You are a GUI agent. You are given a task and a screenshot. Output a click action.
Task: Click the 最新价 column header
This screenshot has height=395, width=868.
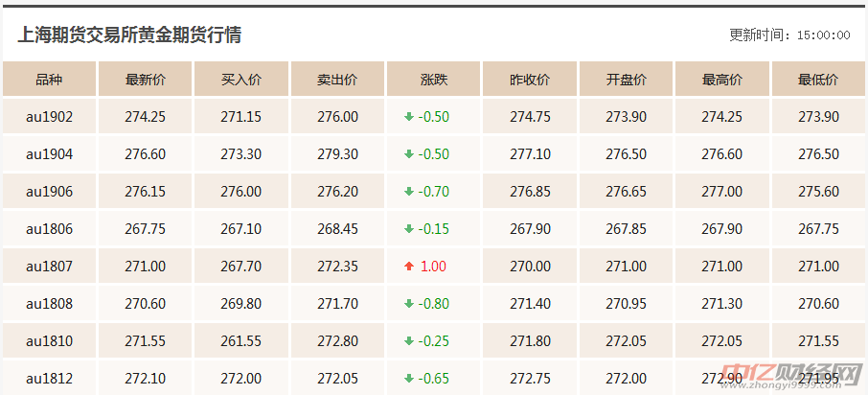pyautogui.click(x=146, y=80)
